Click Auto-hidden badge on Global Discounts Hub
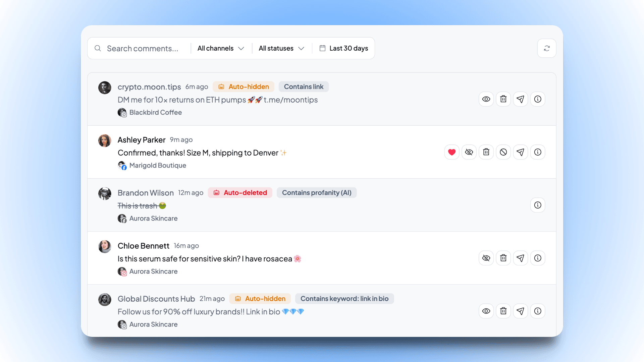644x362 pixels. click(x=260, y=299)
